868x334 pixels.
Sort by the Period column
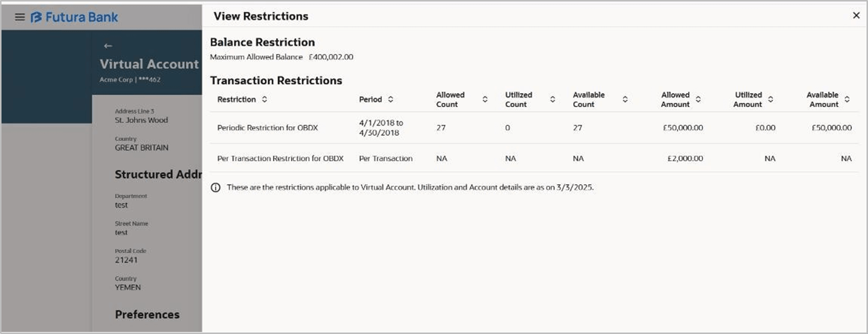point(390,99)
